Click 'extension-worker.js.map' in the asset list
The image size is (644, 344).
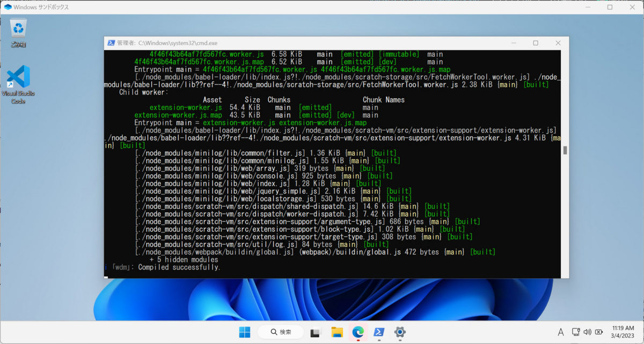178,115
